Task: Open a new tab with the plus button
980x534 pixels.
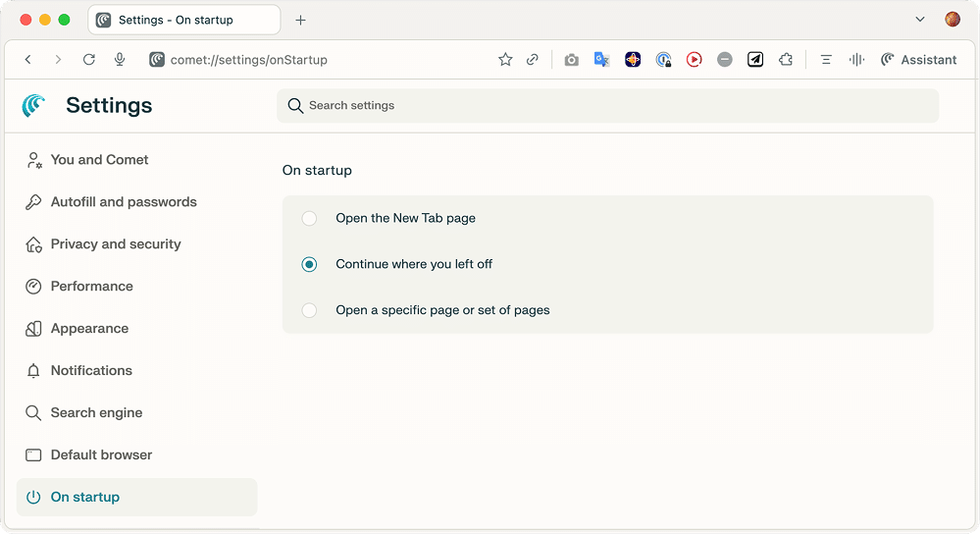Action: 300,20
